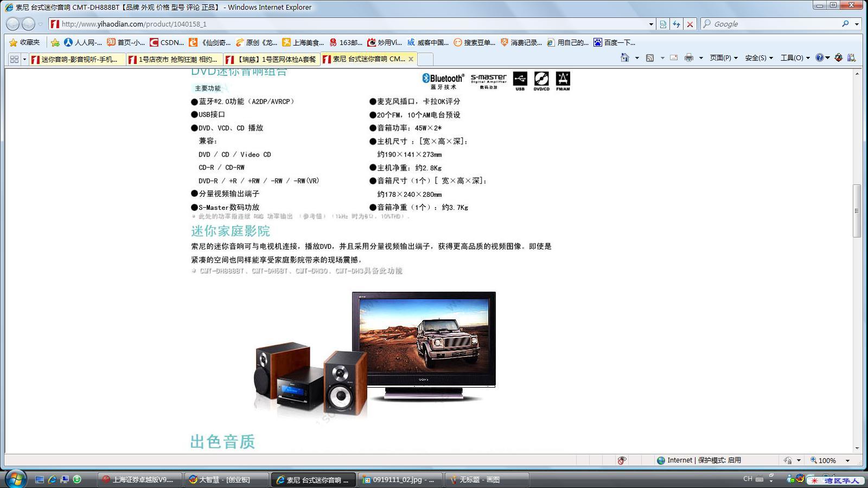Print the page with the printer icon
The image size is (868, 488).
[689, 57]
